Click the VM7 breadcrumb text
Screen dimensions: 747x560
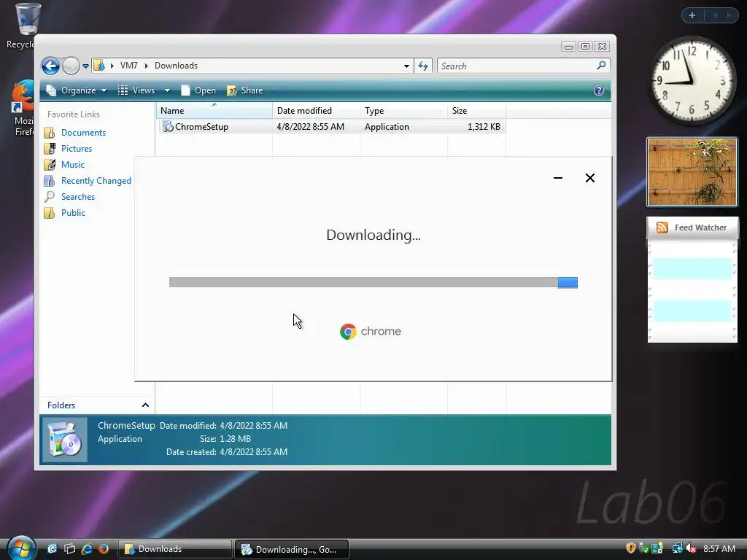(128, 66)
